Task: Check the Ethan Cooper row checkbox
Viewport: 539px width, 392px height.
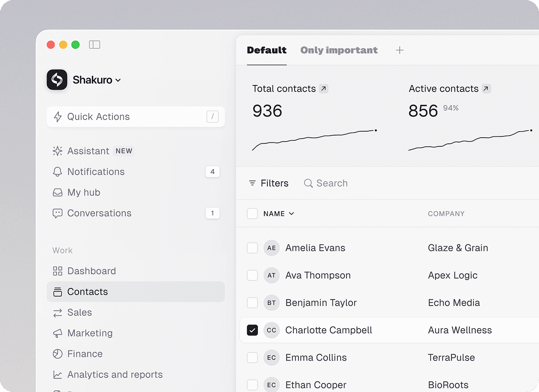Action: [x=252, y=385]
